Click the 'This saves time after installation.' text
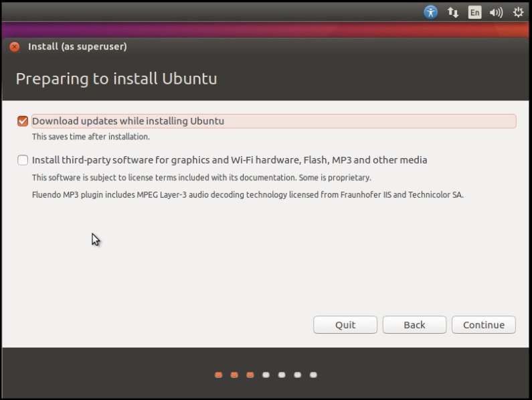The height and width of the screenshot is (400, 532). (90, 137)
